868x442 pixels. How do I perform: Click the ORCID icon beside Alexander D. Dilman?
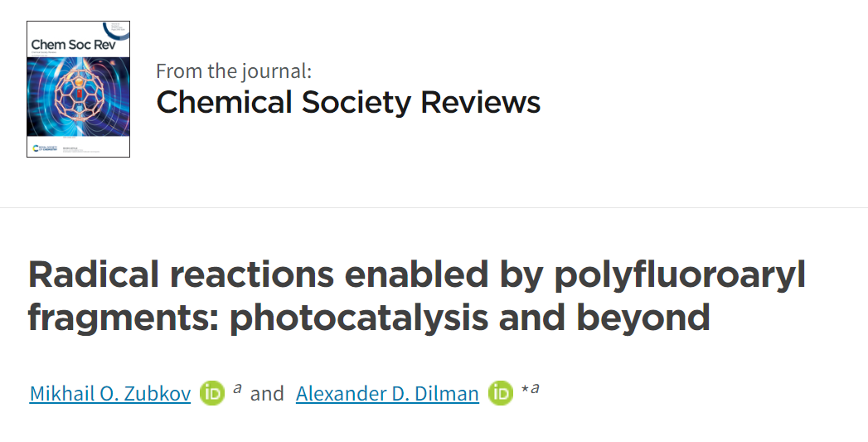[501, 393]
